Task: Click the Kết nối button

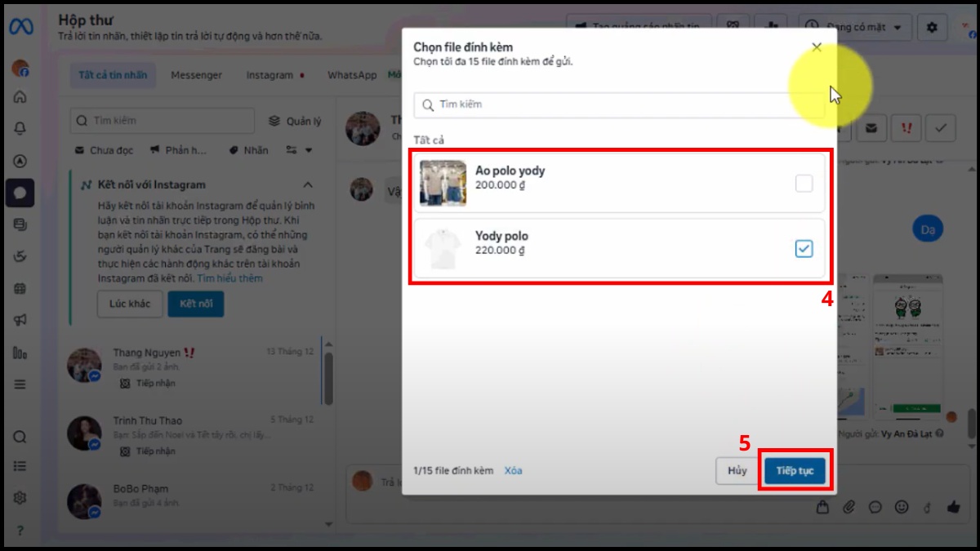Action: 196,304
